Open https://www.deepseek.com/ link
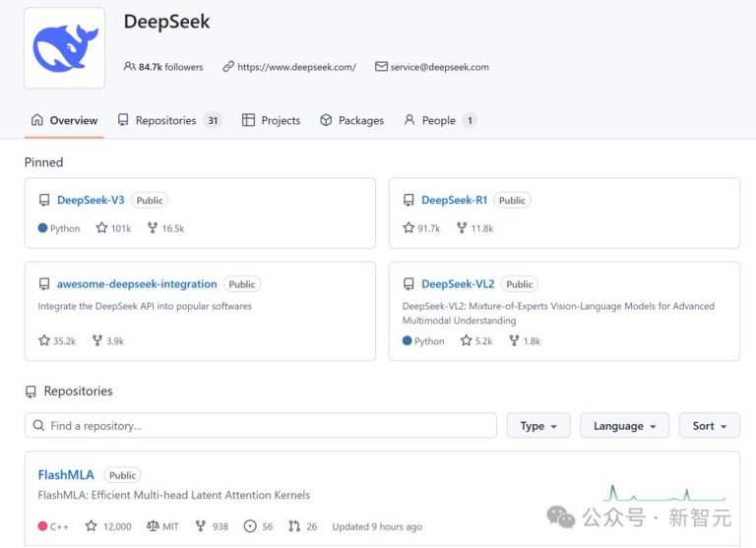The image size is (756, 548). (x=296, y=67)
